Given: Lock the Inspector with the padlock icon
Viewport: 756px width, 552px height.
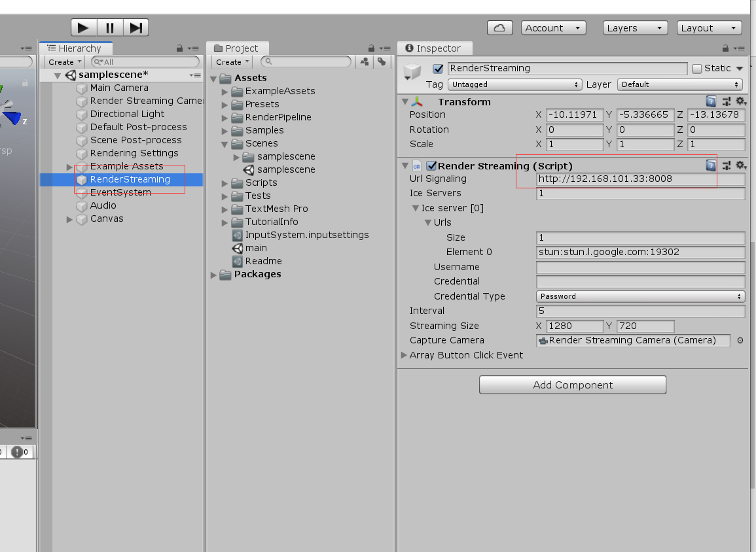Looking at the screenshot, I should (x=725, y=48).
